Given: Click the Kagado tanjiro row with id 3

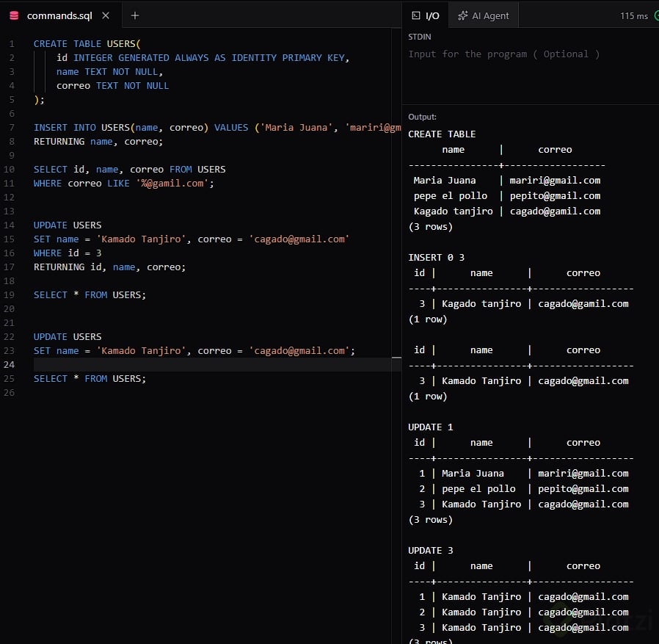Looking at the screenshot, I should (521, 304).
